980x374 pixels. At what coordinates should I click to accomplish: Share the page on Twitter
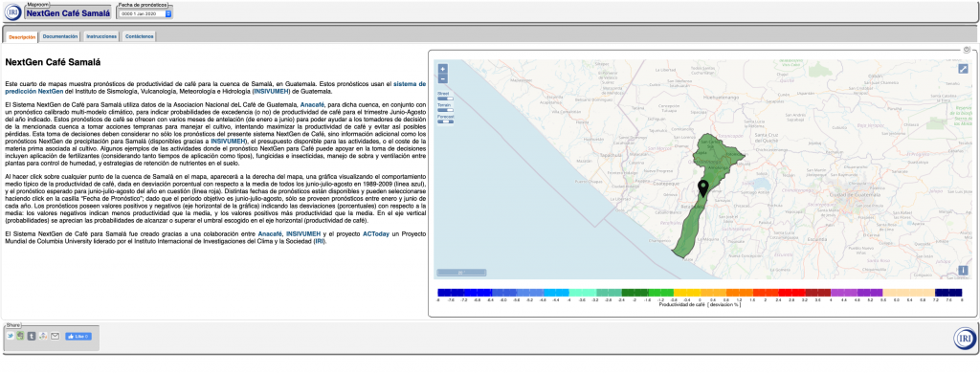tap(11, 336)
